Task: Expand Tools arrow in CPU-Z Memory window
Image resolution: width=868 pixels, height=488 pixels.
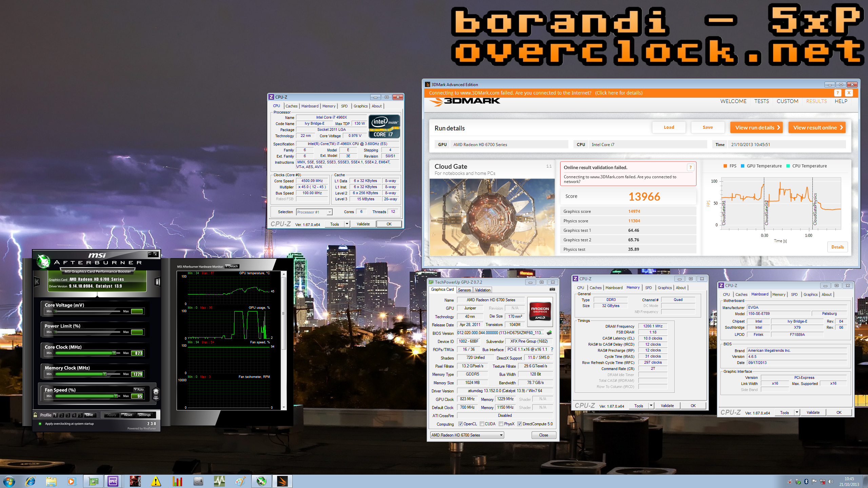Action: 651,406
